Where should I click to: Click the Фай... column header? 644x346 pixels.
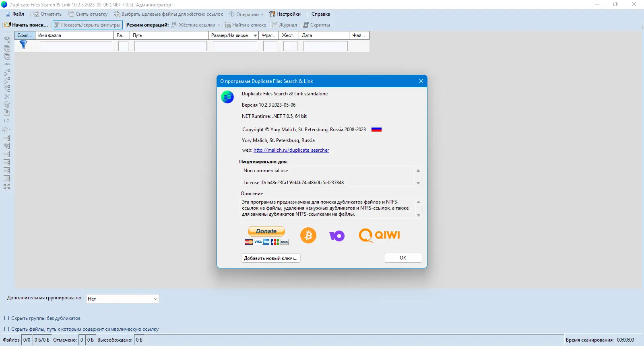pos(359,35)
